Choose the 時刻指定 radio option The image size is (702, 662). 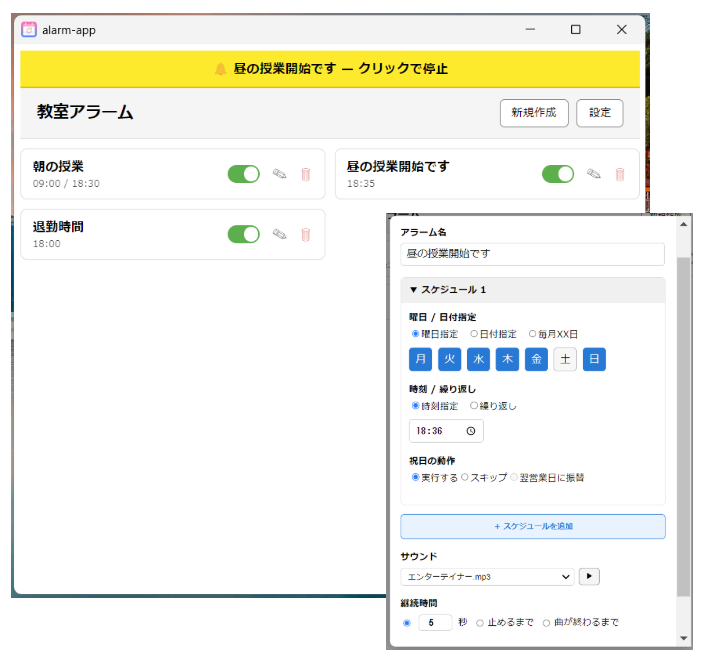click(x=415, y=406)
